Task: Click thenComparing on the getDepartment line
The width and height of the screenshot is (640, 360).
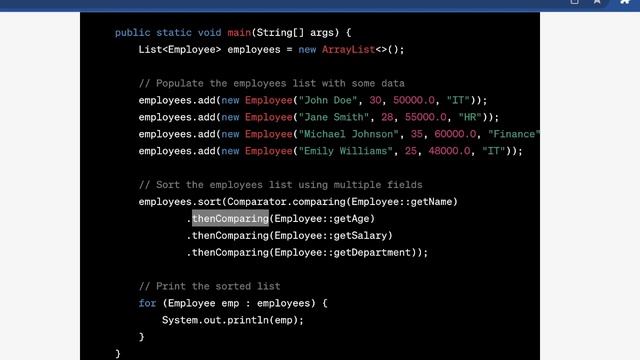Action: (x=230, y=253)
